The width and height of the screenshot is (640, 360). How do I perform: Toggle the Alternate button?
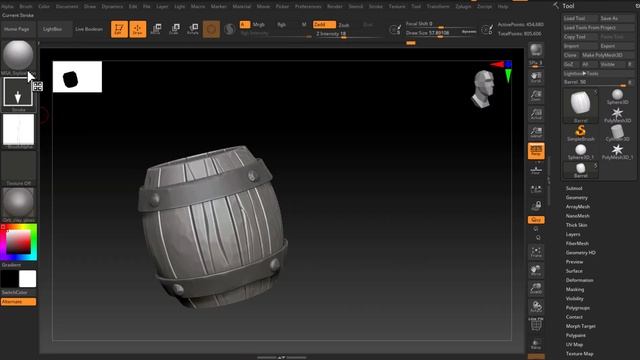[x=18, y=302]
